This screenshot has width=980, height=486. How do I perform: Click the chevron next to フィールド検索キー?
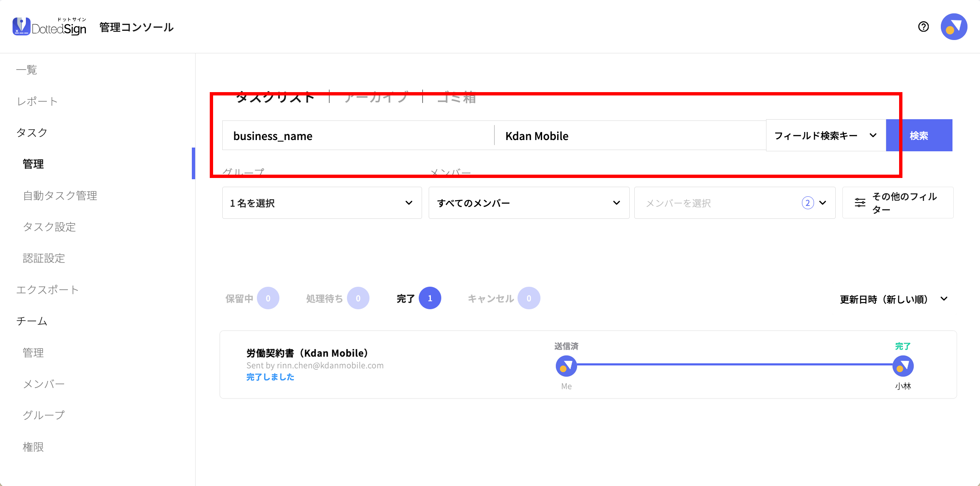pos(873,135)
